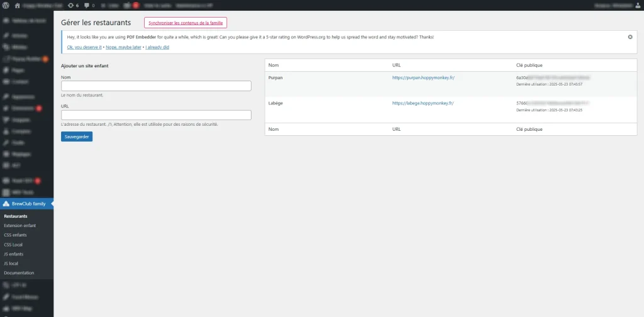
Task: Click Purpan's Dernière utilisation timestamp
Action: coord(549,84)
